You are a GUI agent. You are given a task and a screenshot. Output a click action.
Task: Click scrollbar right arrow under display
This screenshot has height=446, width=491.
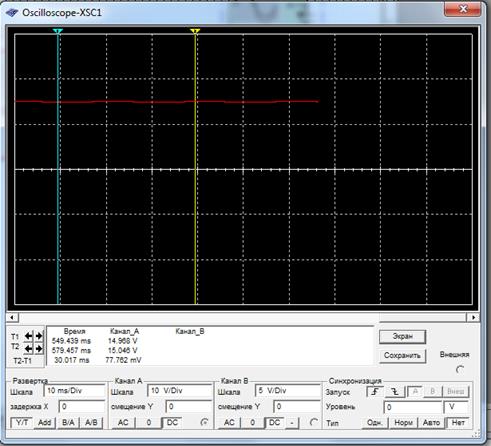(473, 317)
